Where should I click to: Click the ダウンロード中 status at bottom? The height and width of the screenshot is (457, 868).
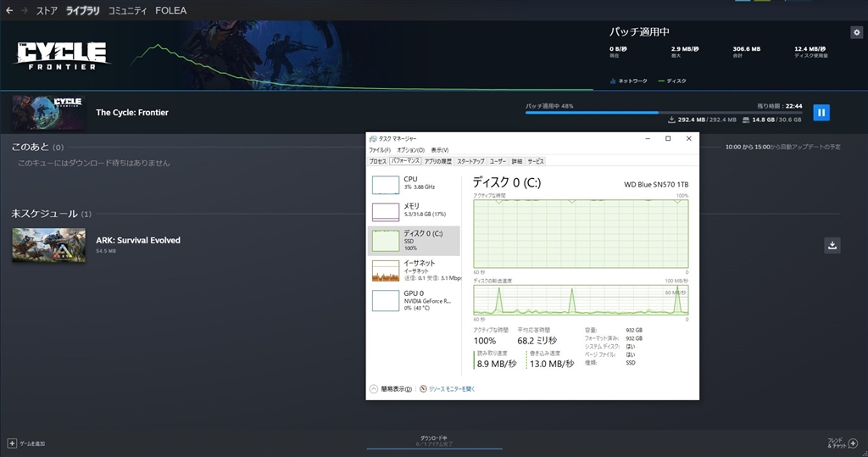pos(433,438)
